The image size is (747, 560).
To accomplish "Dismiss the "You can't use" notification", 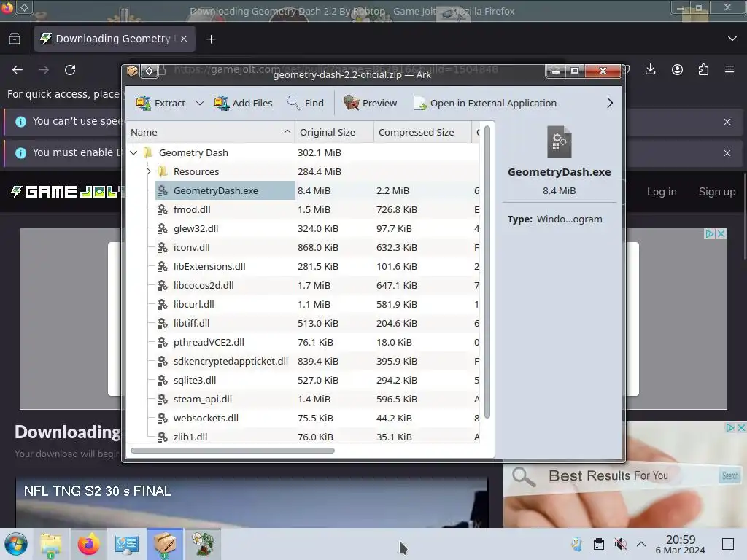I will pos(727,122).
